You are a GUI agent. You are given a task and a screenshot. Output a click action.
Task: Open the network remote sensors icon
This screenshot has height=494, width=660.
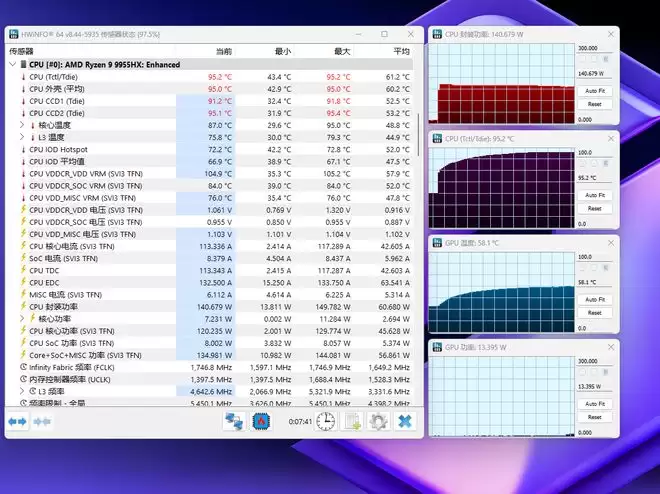(x=234, y=421)
